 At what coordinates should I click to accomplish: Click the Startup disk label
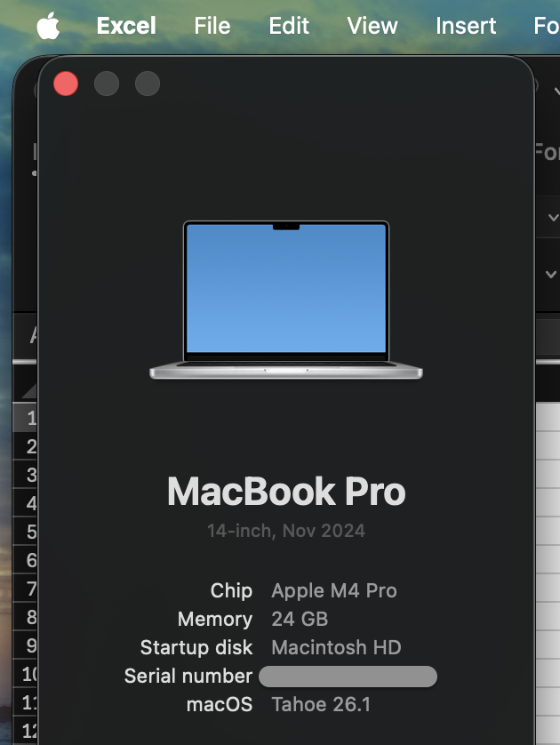point(196,647)
